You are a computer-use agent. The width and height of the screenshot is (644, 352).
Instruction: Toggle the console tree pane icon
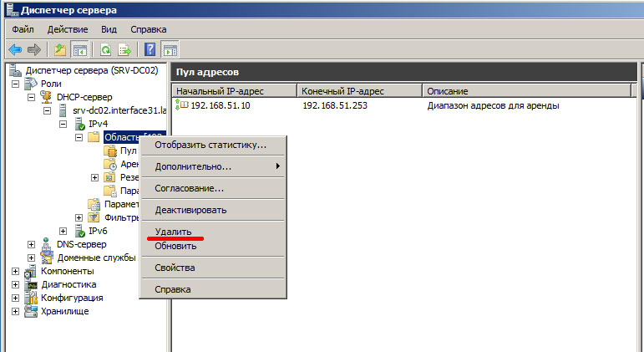click(79, 50)
